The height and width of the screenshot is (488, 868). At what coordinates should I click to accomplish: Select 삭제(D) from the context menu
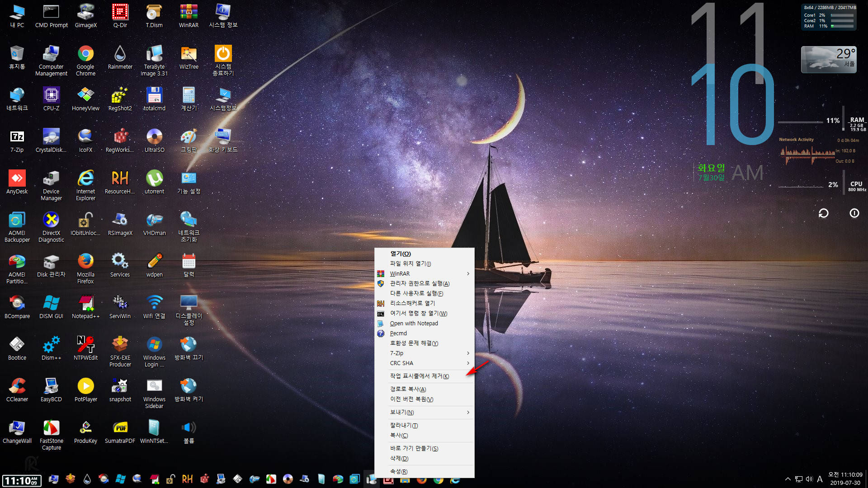pos(425,458)
